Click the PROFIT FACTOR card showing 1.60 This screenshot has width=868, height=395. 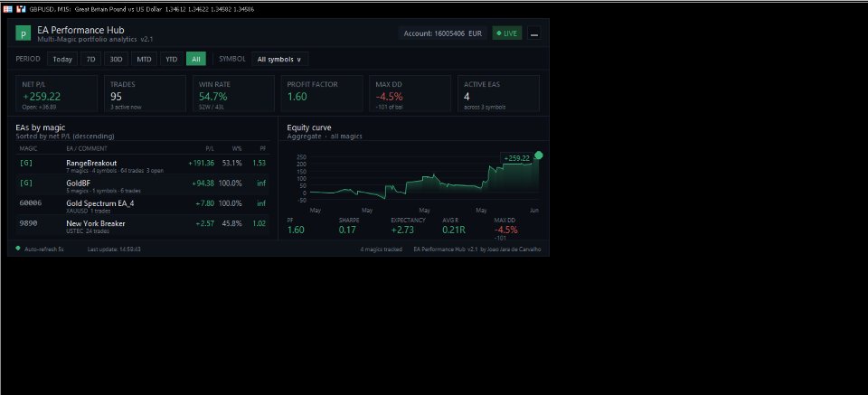[x=322, y=94]
